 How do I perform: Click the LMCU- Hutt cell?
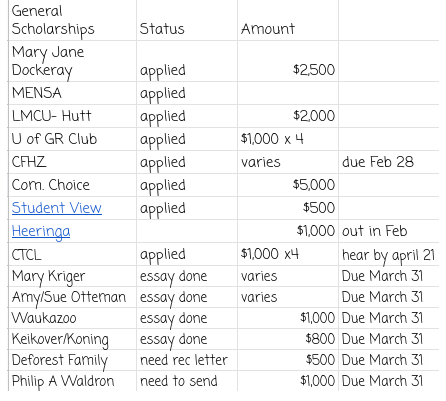(72, 116)
